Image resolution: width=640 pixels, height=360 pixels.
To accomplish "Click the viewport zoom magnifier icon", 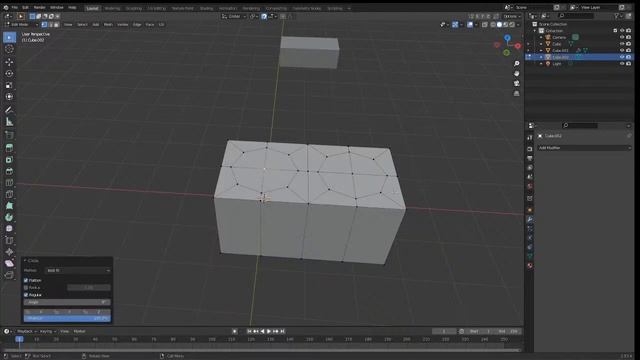I will [517, 64].
